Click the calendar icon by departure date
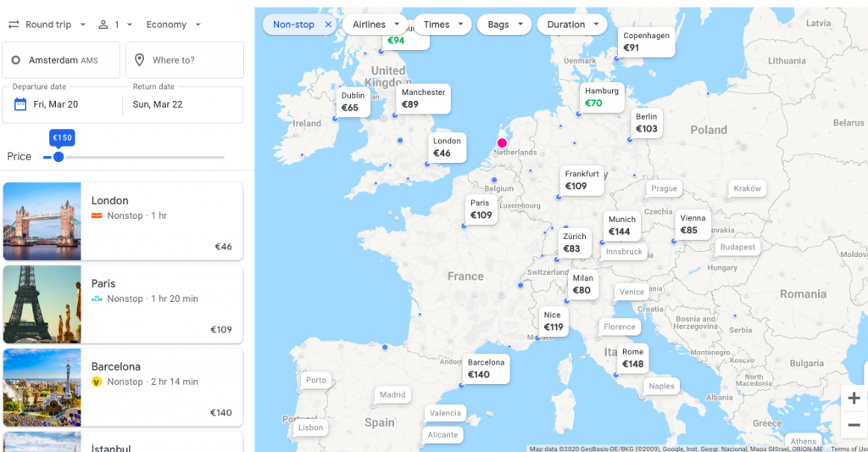This screenshot has width=868, height=452. coord(20,104)
